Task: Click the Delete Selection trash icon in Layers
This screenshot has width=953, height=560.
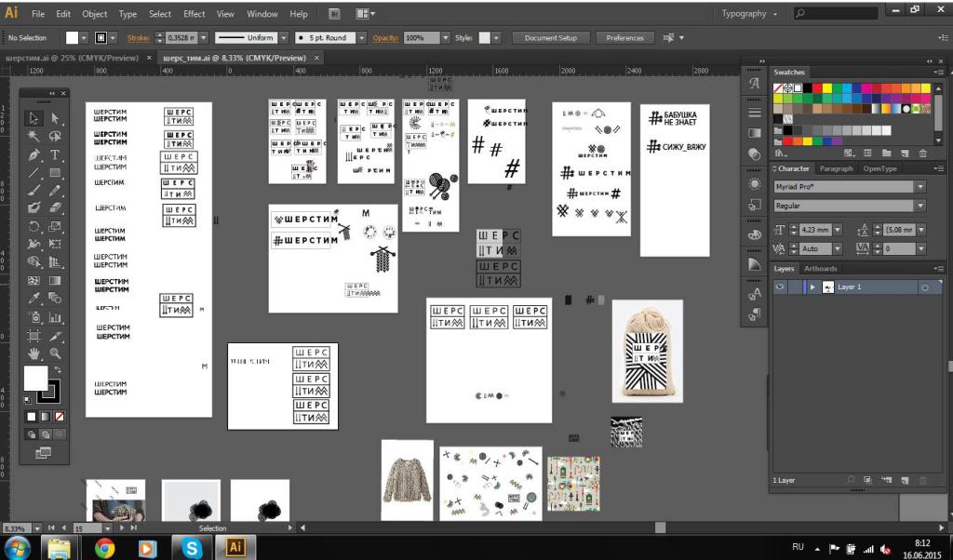Action: (x=922, y=480)
